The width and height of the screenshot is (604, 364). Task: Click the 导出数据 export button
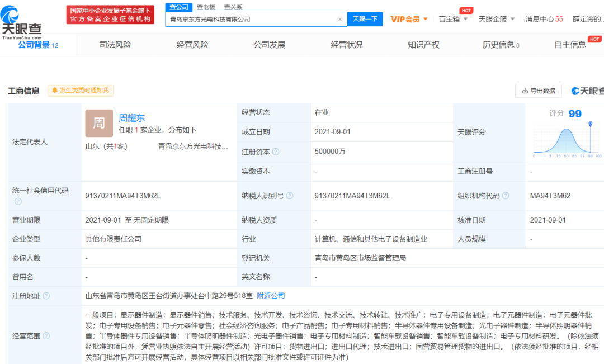(x=538, y=91)
